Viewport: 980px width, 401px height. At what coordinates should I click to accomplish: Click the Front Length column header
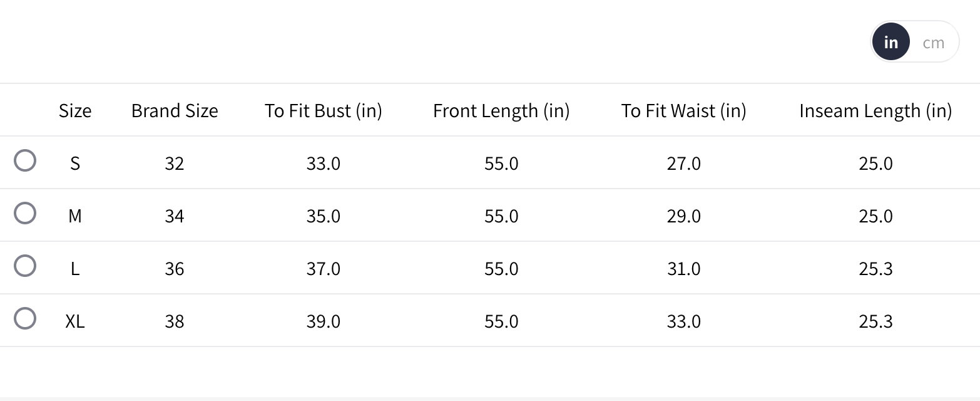[501, 111]
